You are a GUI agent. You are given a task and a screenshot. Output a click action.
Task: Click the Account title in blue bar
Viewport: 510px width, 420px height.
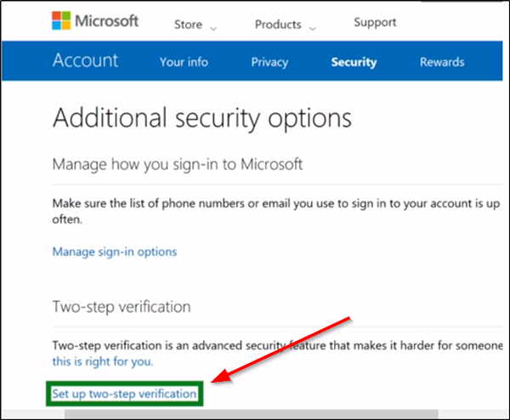point(85,61)
